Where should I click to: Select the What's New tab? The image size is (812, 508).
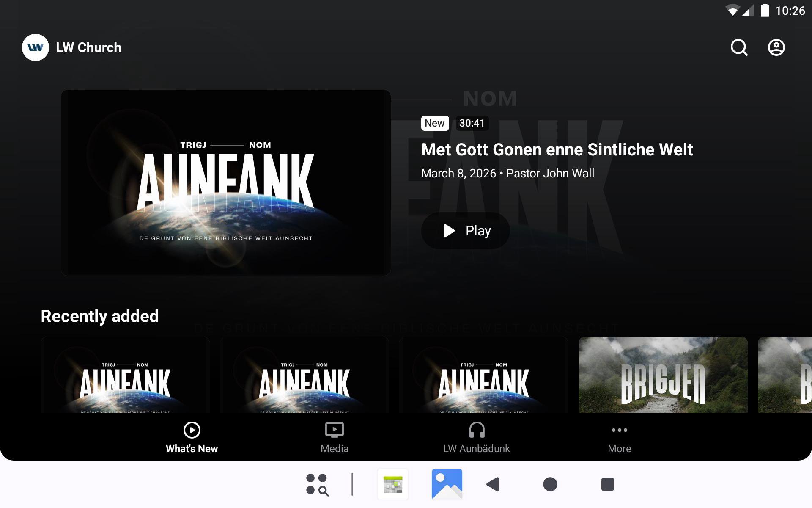click(192, 438)
